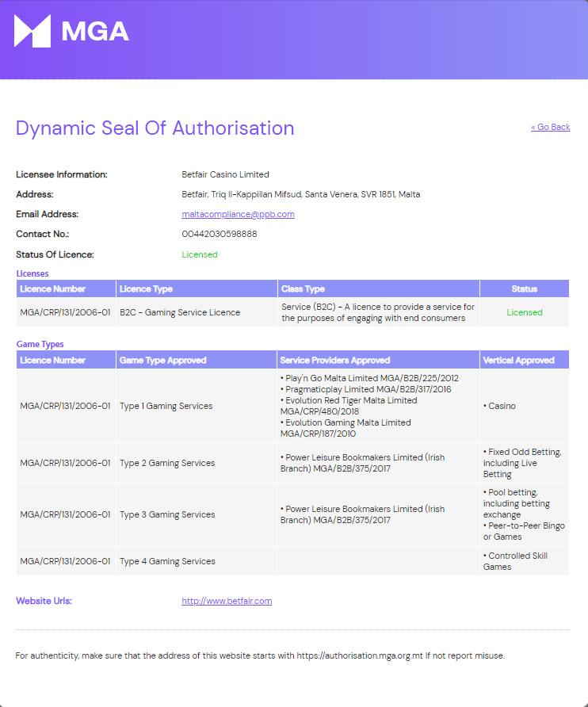588x707 pixels.
Task: Select the Type 1 Gaming Services cell
Action: [x=197, y=407]
